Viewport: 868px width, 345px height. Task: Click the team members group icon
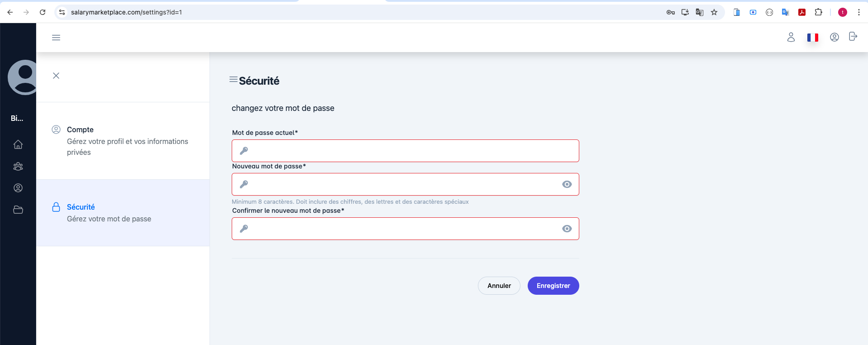click(x=18, y=166)
